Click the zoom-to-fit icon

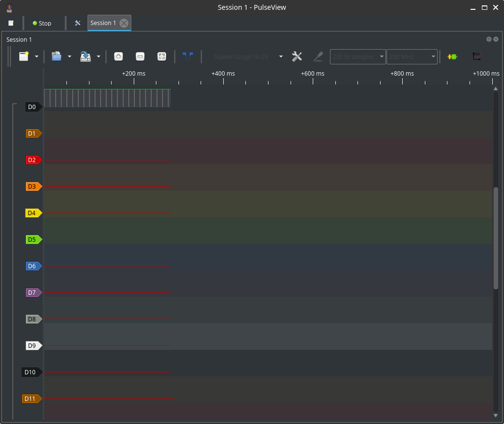(x=162, y=57)
